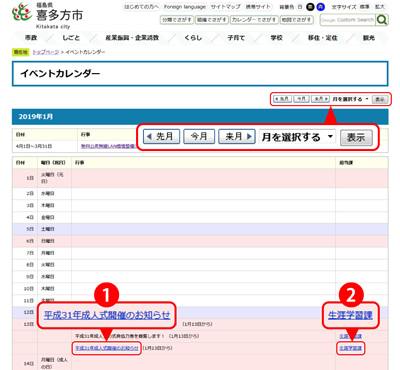400x370 pixels.
Task: Open the 市政 navigation menu
Action: pyautogui.click(x=31, y=38)
